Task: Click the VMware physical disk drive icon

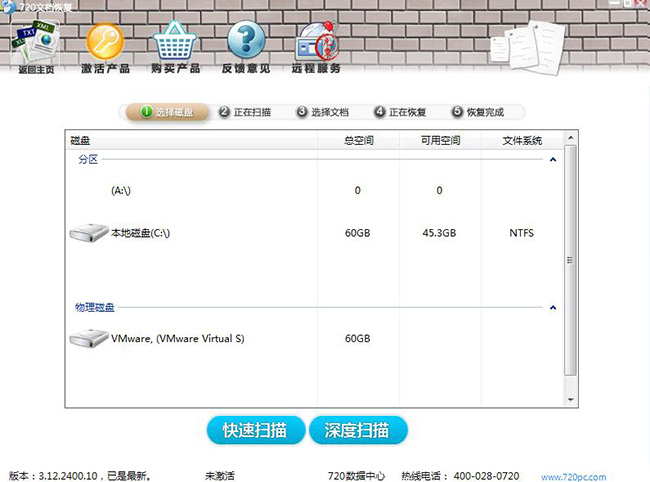Action: 88,339
